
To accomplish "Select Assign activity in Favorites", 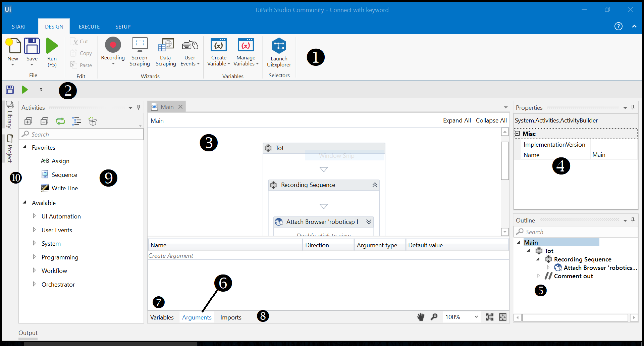I will pyautogui.click(x=55, y=161).
